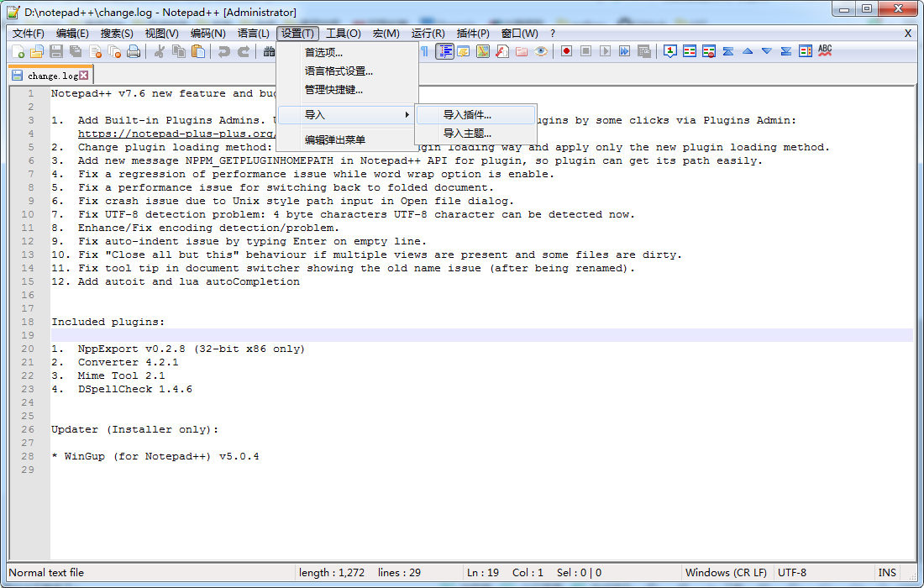Close the current document via the toolbar icon
924x588 pixels.
click(x=95, y=52)
